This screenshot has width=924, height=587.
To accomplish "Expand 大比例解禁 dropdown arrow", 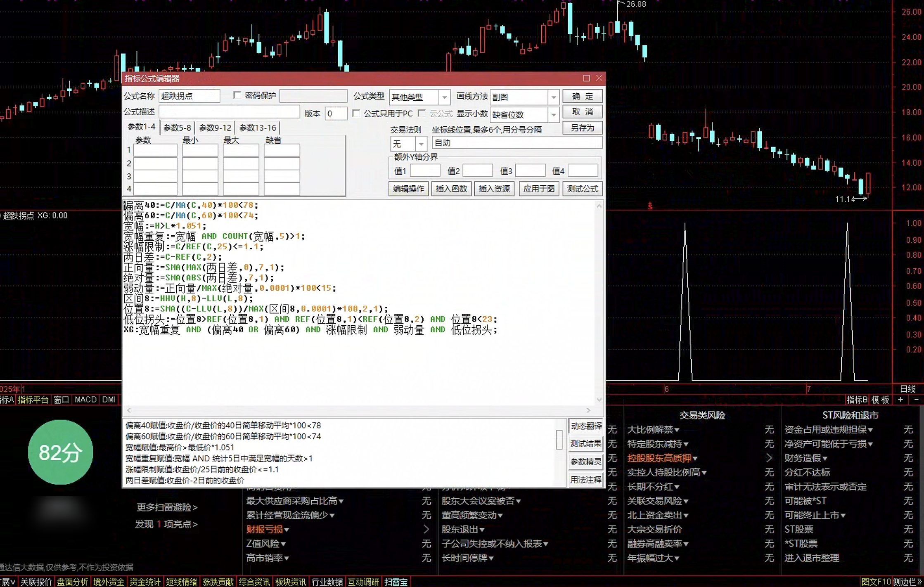I will tap(677, 430).
